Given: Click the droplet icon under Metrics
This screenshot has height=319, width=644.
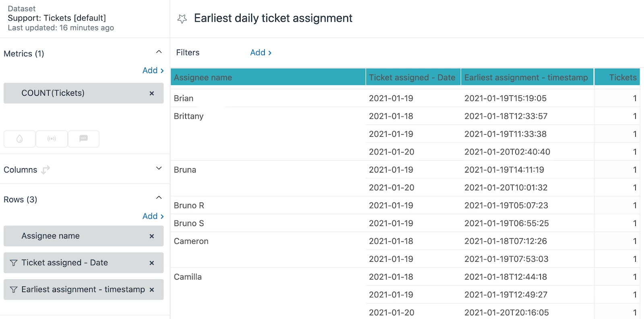Looking at the screenshot, I should point(19,139).
